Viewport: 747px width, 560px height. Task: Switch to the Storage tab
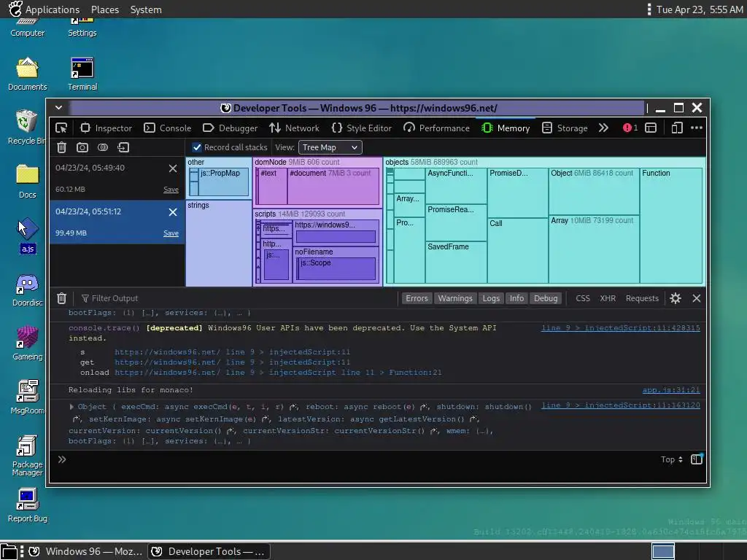coord(565,128)
